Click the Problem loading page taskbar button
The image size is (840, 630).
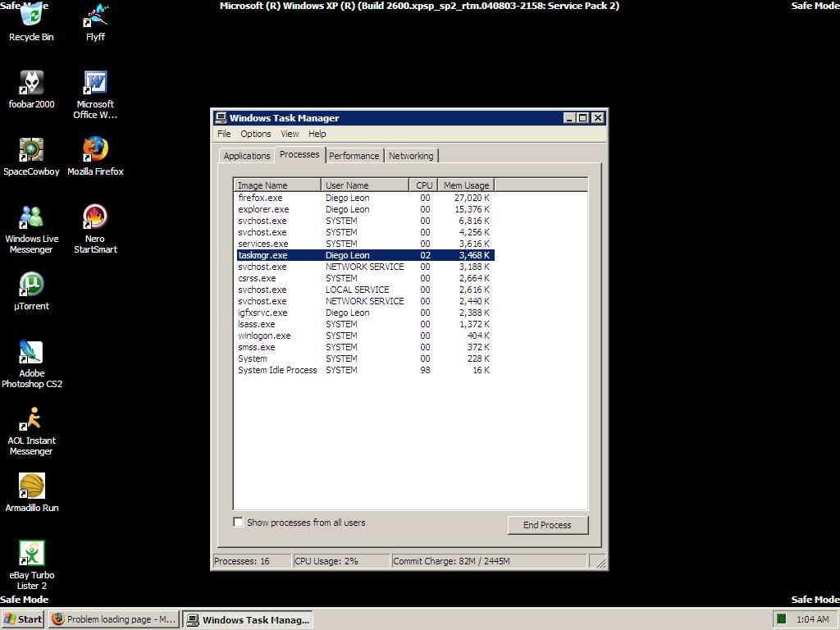pos(114,619)
